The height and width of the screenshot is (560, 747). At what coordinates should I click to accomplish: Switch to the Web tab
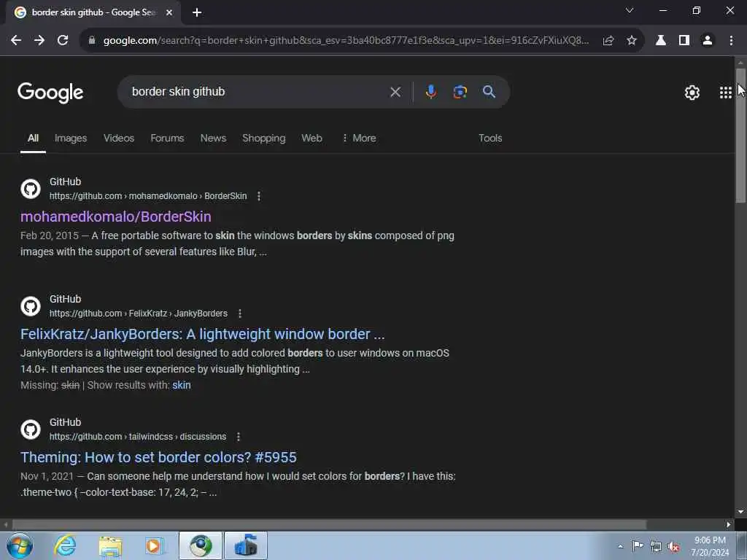311,138
